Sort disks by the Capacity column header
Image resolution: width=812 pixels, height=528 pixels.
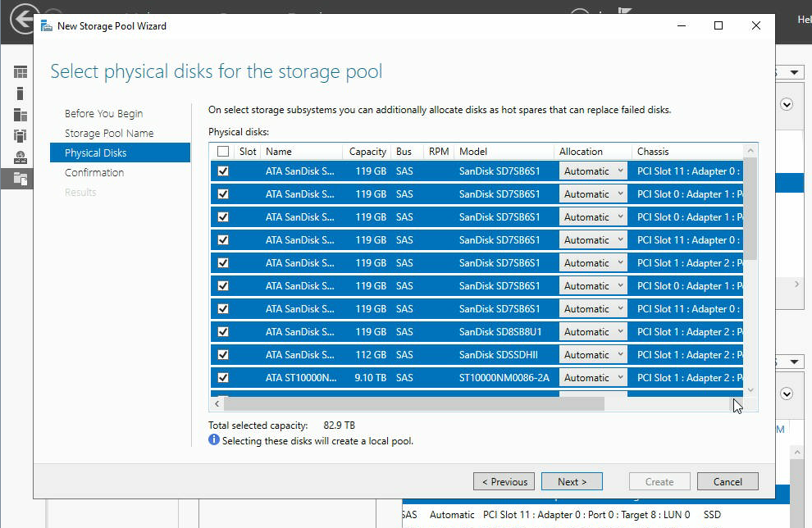[367, 152]
